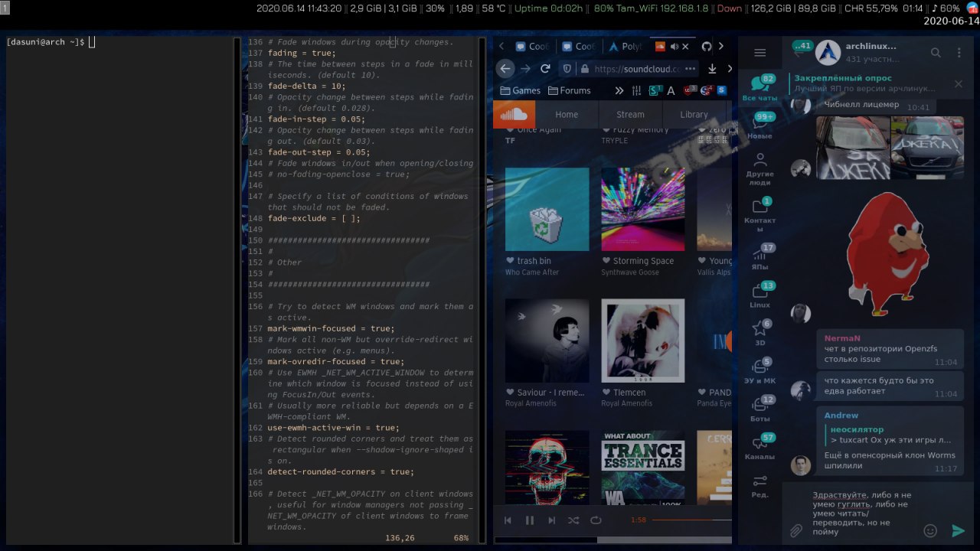Open the 'Все чаты' folder in Telegram

[x=759, y=89]
